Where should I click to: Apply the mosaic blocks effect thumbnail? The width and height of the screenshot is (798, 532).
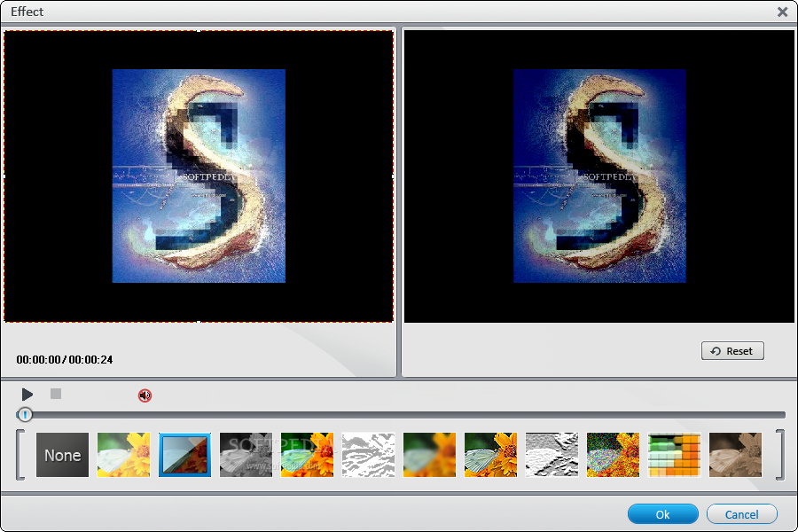coord(675,455)
